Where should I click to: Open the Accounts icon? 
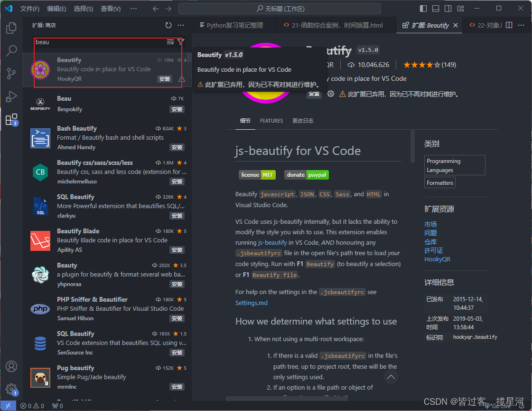coord(11,366)
